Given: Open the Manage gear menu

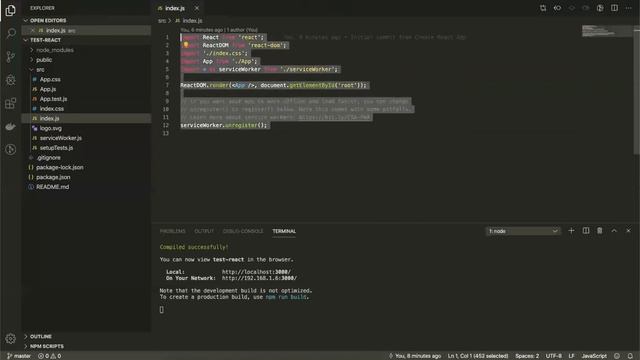Looking at the screenshot, I should [11, 338].
